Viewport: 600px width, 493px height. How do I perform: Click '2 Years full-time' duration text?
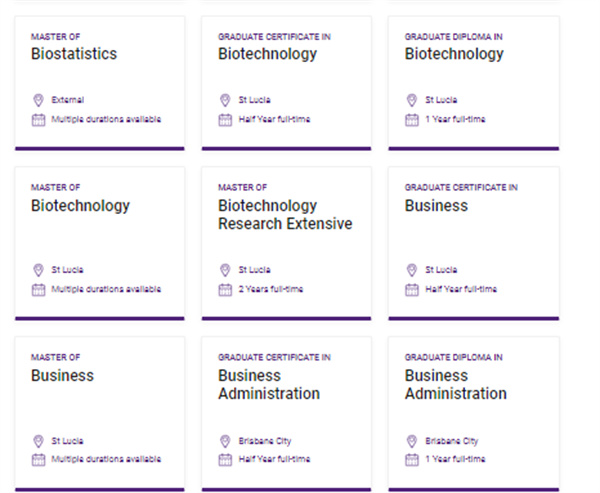pos(270,289)
